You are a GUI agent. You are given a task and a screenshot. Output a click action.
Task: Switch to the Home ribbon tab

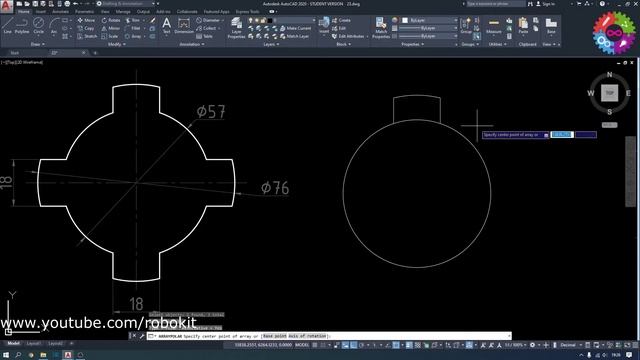[x=24, y=11]
